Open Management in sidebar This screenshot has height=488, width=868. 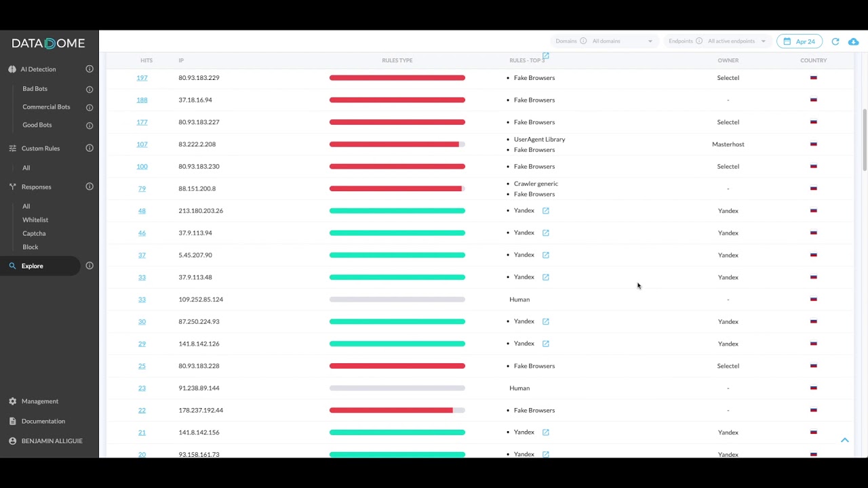coord(40,401)
